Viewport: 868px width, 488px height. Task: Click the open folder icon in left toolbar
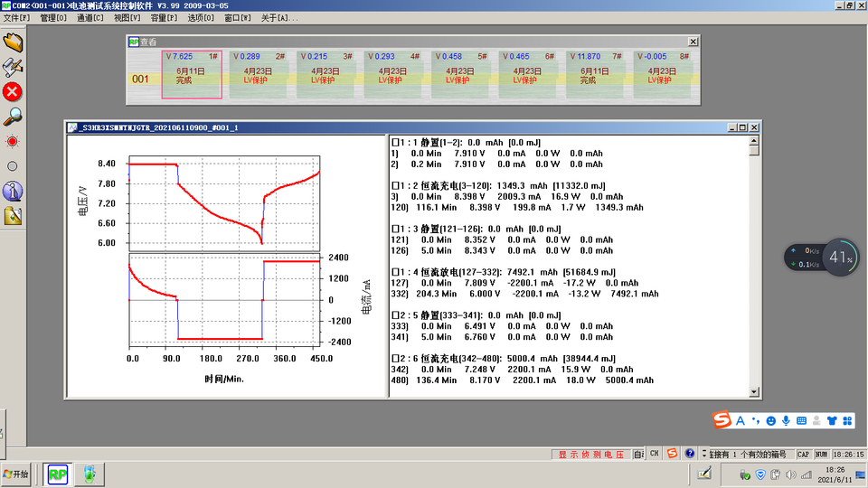tap(13, 42)
